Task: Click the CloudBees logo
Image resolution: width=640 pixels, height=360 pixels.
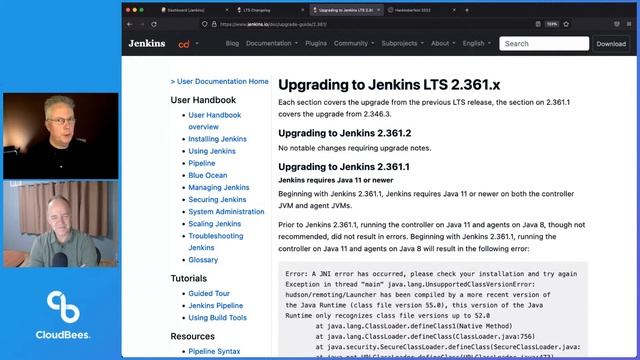Action: point(62,315)
